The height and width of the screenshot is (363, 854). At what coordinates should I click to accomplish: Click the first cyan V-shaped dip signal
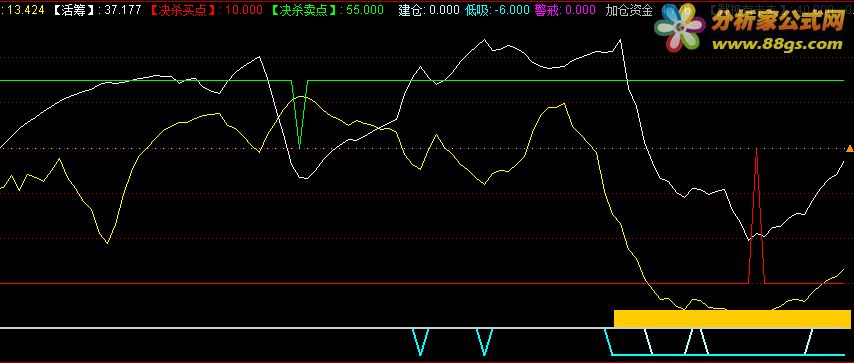(x=420, y=341)
